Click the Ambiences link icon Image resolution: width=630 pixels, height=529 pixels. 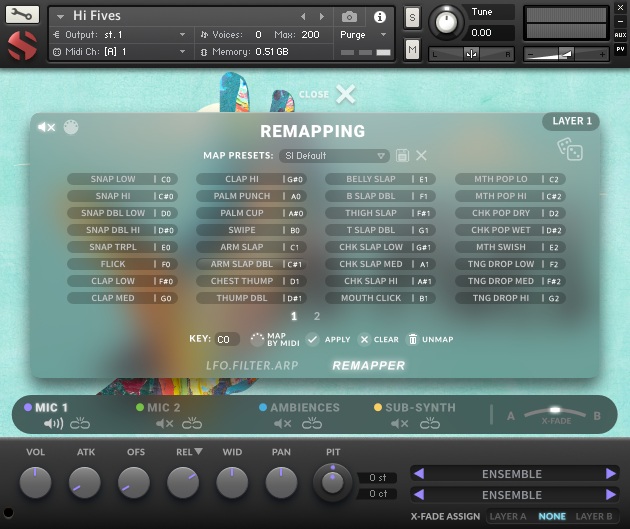pyautogui.click(x=312, y=423)
